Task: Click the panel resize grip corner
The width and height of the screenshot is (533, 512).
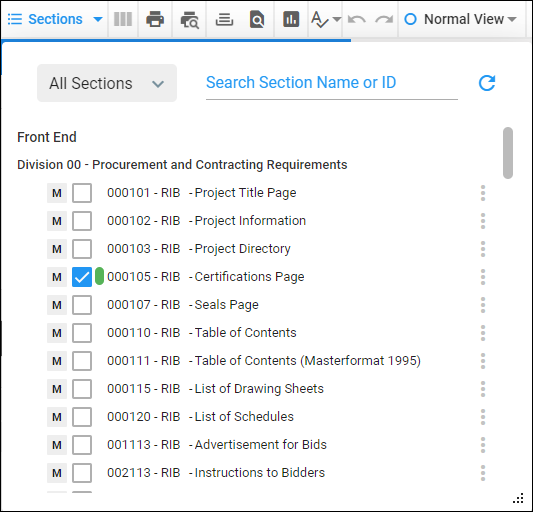Action: tap(518, 498)
